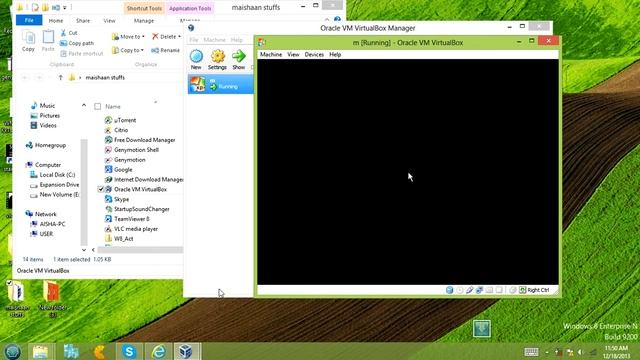This screenshot has width=640, height=360.
Task: Open Help menu in running VM window
Action: point(335,54)
